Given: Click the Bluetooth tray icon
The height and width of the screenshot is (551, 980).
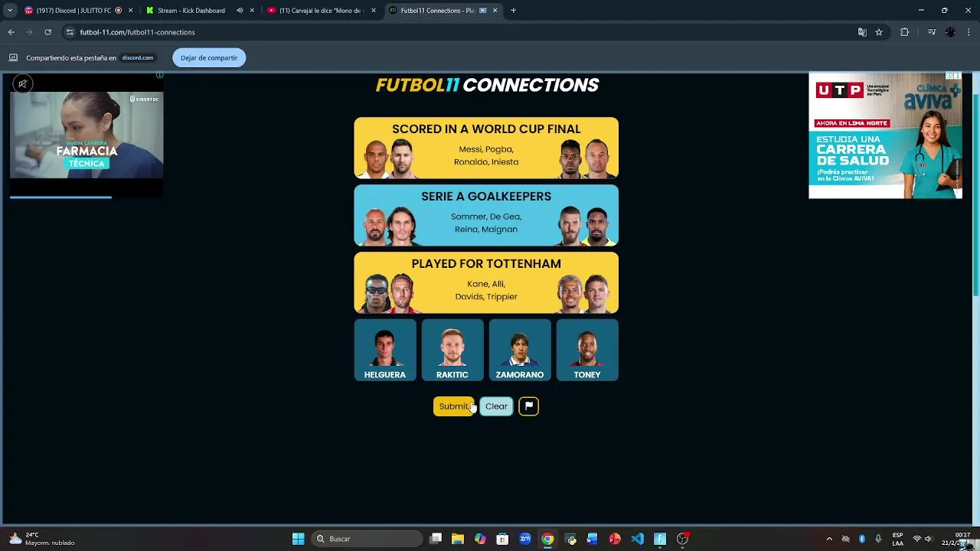Looking at the screenshot, I should pos(862,539).
